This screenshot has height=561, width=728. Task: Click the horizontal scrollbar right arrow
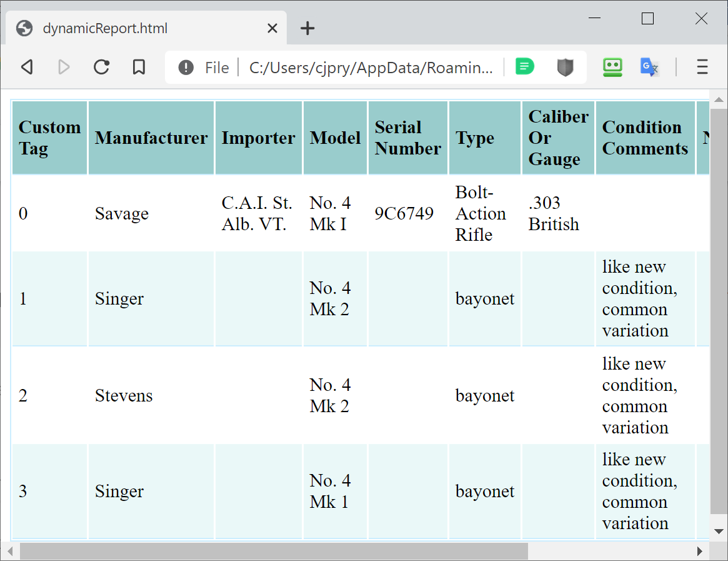700,551
